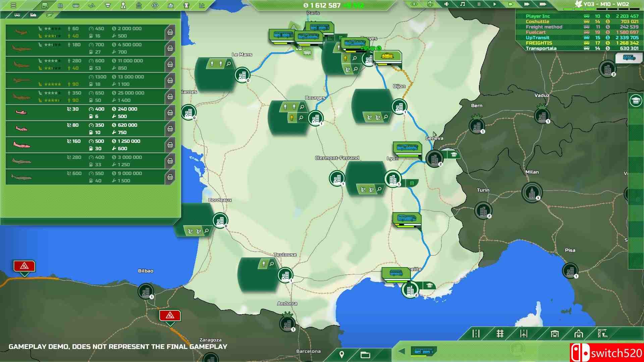Select the rail track construction tool
The width and height of the screenshot is (644, 362).
500,334
